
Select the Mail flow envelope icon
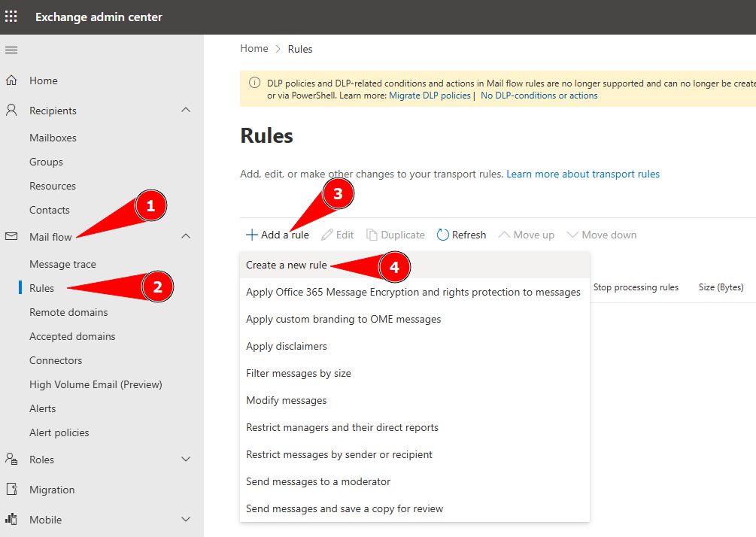(x=11, y=236)
